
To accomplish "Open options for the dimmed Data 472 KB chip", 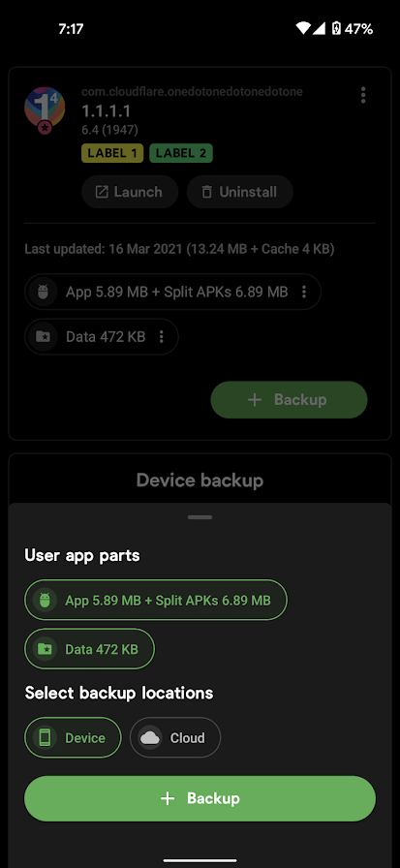I will (x=161, y=336).
